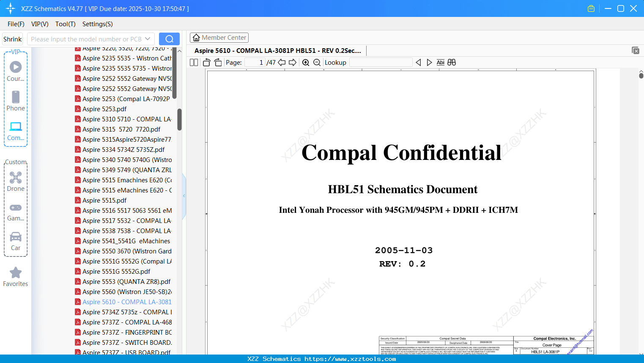Open the Phone category in sidebar

tap(16, 101)
